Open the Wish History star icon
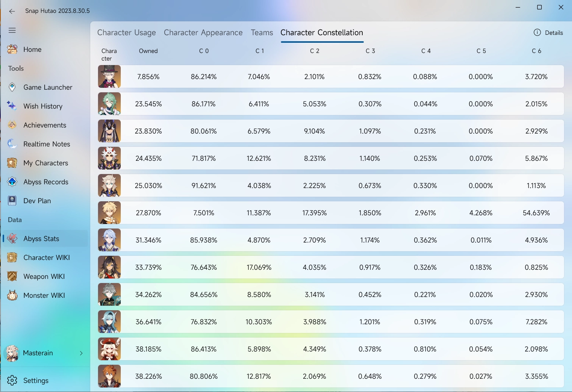 pos(12,106)
